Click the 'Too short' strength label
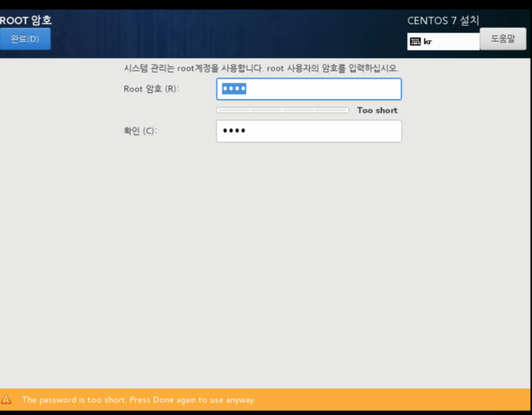The image size is (532, 415). [377, 110]
